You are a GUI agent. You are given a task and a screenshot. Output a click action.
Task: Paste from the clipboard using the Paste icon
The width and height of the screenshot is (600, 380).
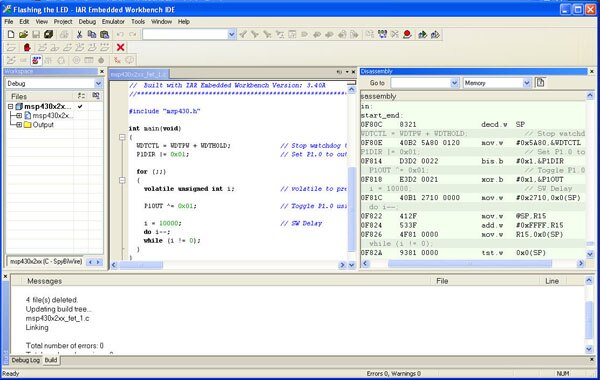click(x=104, y=34)
